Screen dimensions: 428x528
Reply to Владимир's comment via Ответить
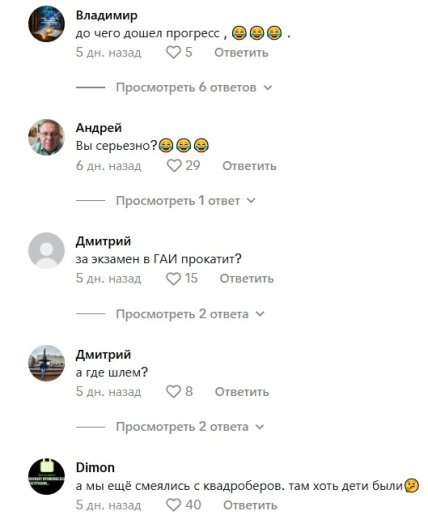click(241, 53)
